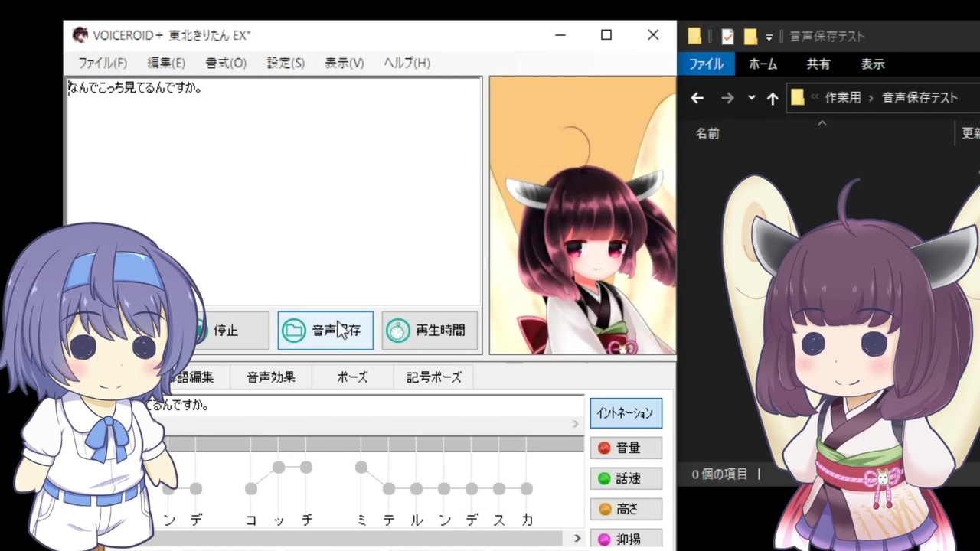
Task: Switch to the ポーズ tab
Action: click(x=352, y=377)
